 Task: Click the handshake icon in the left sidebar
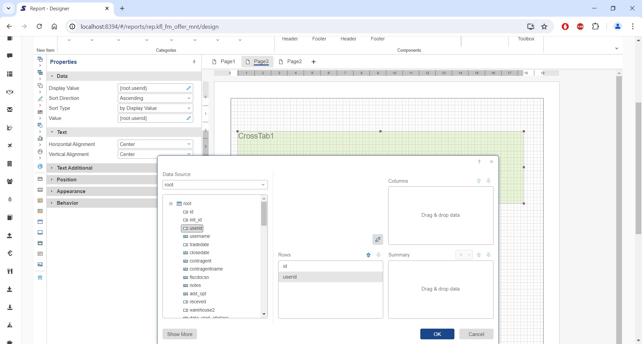10,92
